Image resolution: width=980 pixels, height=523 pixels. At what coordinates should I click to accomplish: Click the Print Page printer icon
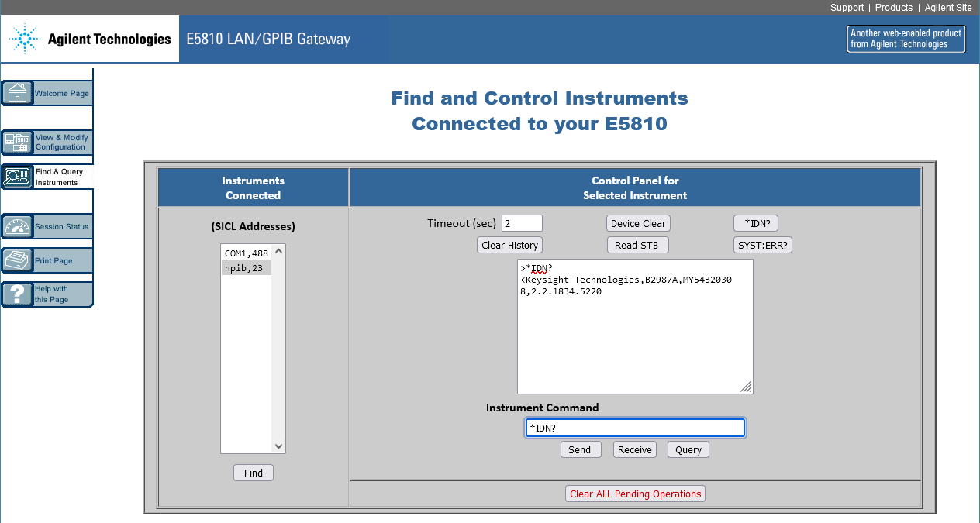click(16, 260)
